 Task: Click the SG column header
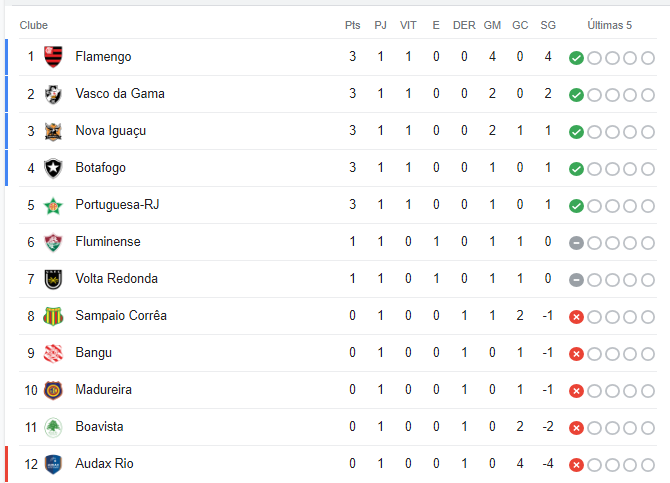click(548, 25)
